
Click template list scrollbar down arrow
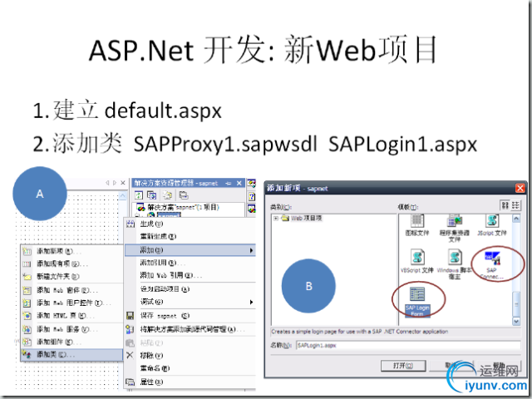tap(516, 321)
